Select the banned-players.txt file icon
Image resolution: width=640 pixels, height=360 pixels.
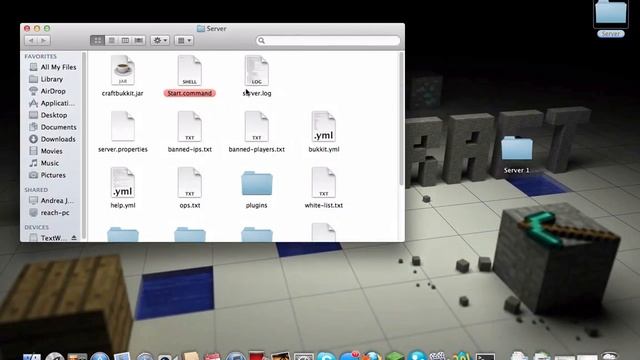point(256,126)
